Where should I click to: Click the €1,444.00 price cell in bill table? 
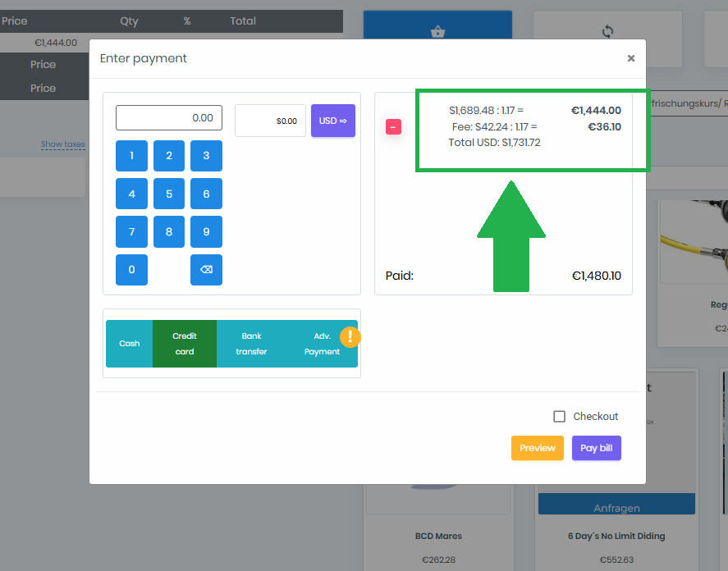(x=56, y=43)
